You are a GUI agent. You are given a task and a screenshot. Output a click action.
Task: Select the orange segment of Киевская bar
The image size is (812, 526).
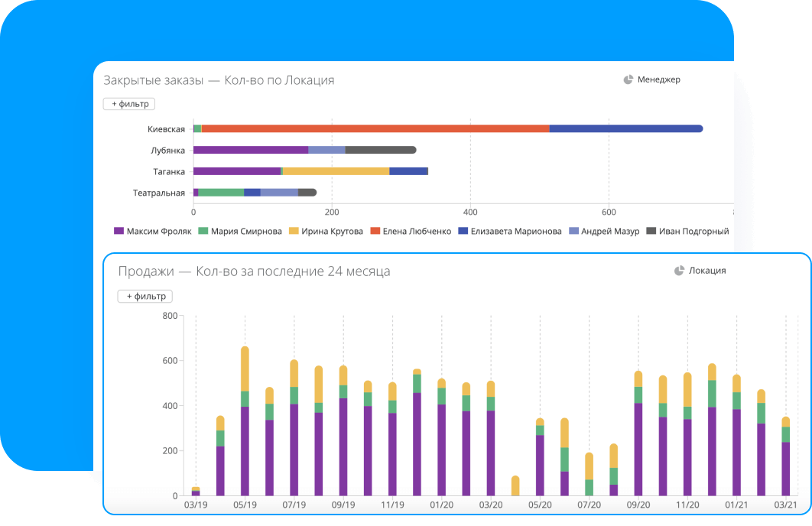(x=375, y=128)
